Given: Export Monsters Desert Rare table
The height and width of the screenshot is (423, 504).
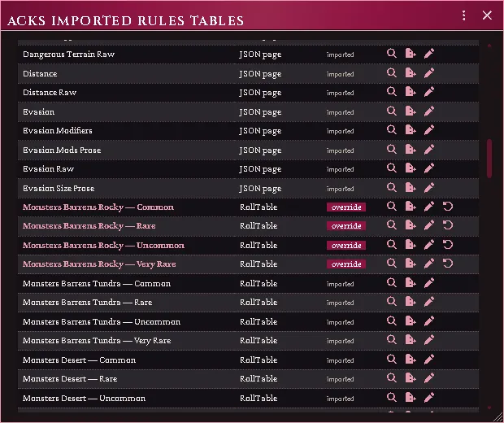Looking at the screenshot, I should coord(411,378).
